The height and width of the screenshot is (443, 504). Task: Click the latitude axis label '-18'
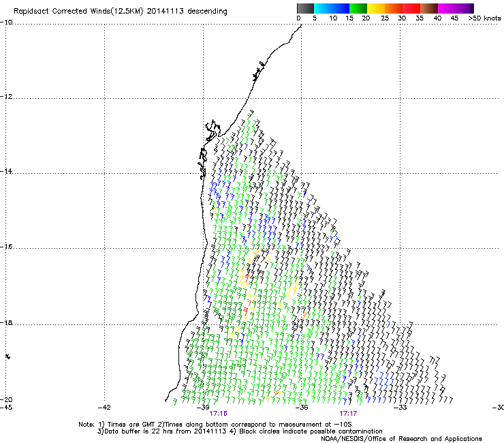(6, 322)
